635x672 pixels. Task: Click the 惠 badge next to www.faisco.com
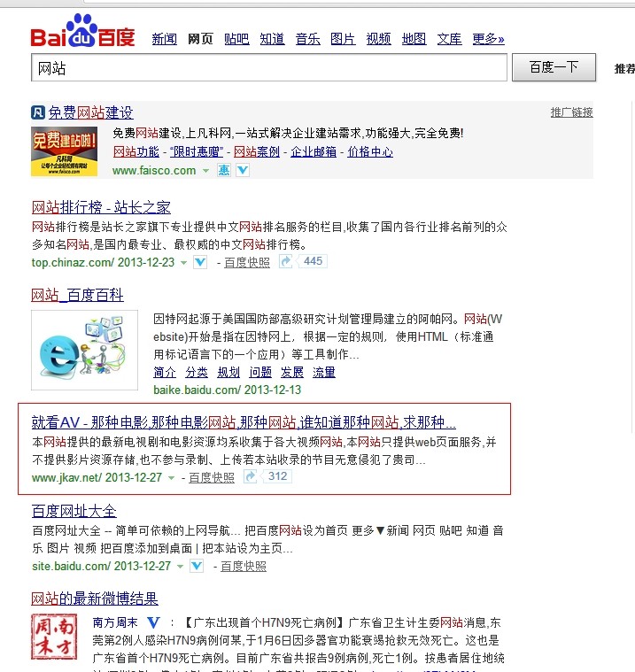[x=224, y=171]
